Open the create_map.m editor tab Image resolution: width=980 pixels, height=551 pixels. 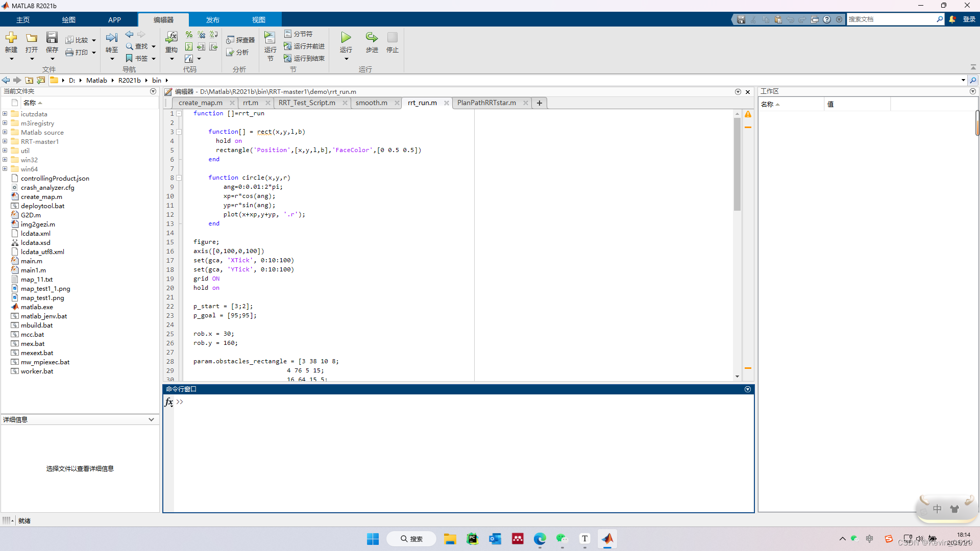point(201,103)
